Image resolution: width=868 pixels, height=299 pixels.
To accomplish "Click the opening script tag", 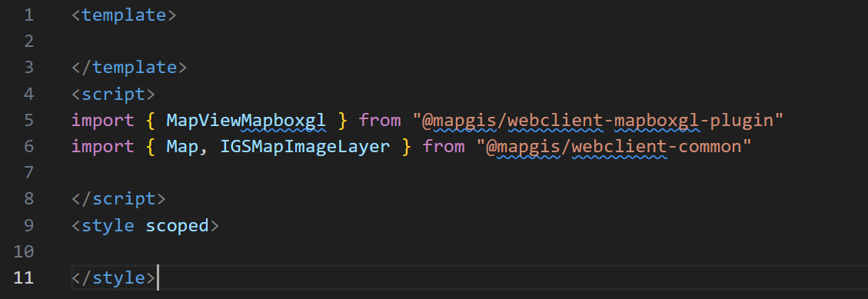I will [113, 94].
